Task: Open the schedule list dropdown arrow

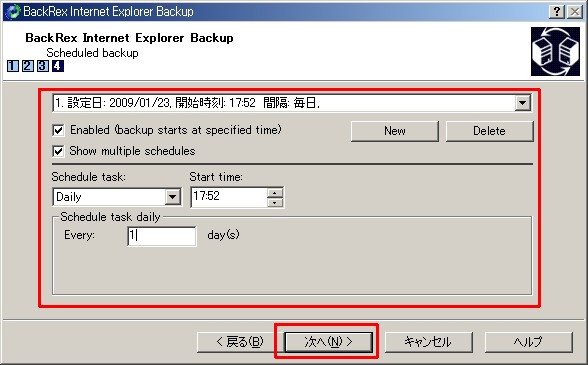Action: [522, 103]
